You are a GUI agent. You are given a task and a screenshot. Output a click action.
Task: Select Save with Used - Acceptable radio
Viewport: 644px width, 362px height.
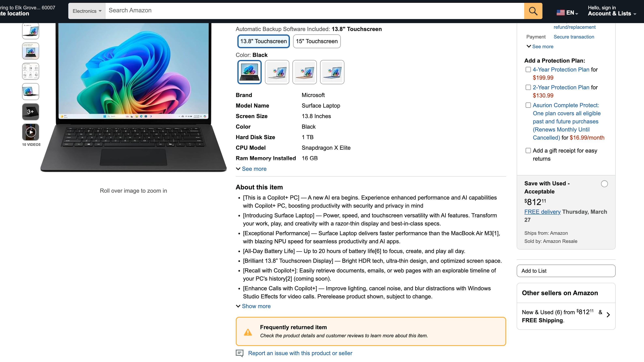(604, 184)
